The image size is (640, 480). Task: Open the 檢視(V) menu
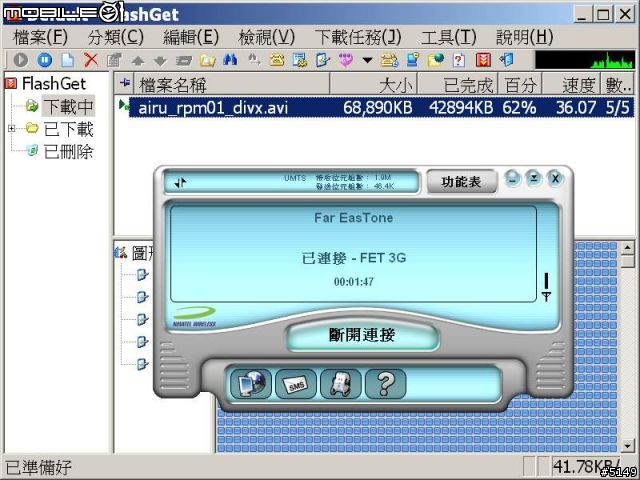click(267, 38)
